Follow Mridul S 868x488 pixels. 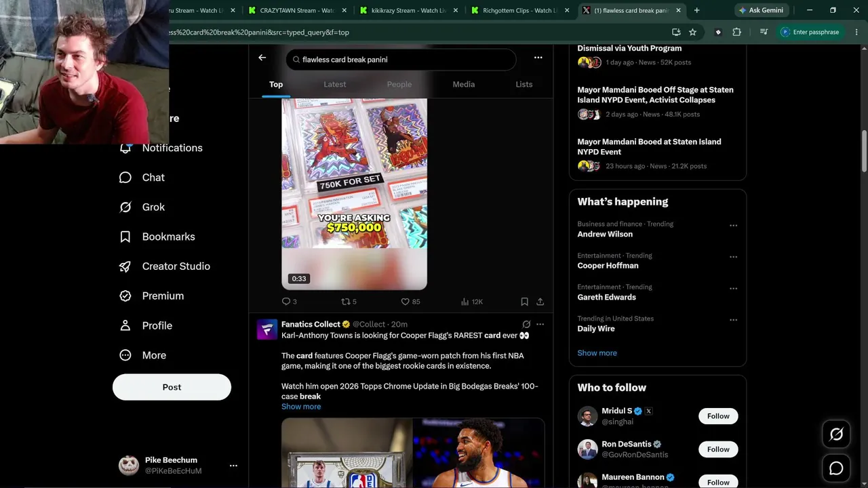718,416
